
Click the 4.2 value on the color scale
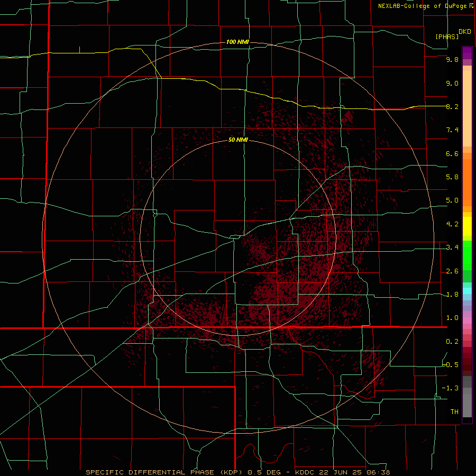pyautogui.click(x=452, y=224)
